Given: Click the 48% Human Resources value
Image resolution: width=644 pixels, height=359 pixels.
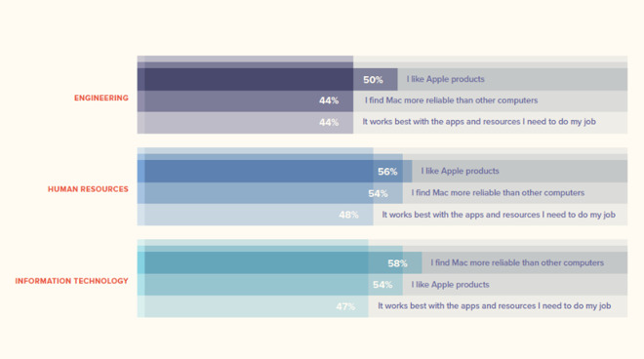Looking at the screenshot, I should coord(348,215).
